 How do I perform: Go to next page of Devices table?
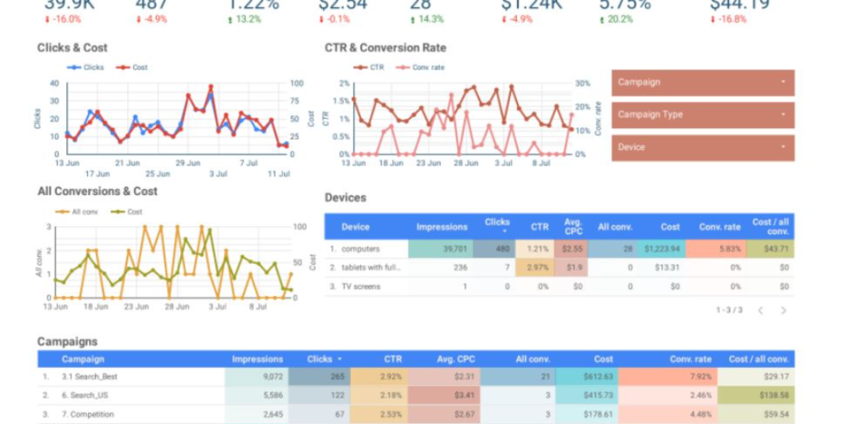(783, 310)
